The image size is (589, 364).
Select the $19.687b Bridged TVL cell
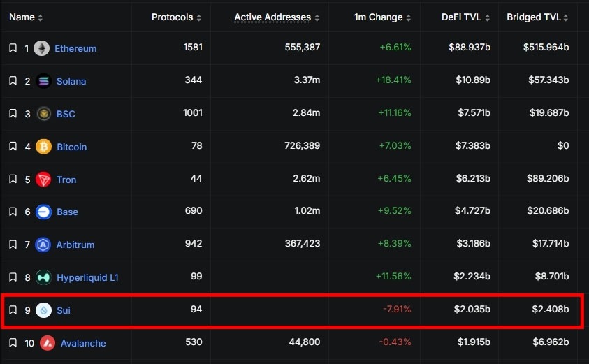pos(548,112)
